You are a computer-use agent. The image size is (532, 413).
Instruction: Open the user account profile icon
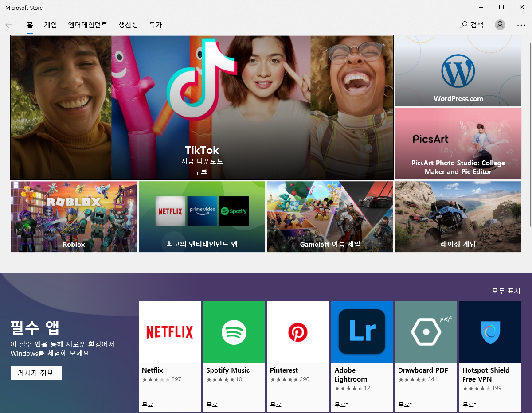[500, 25]
